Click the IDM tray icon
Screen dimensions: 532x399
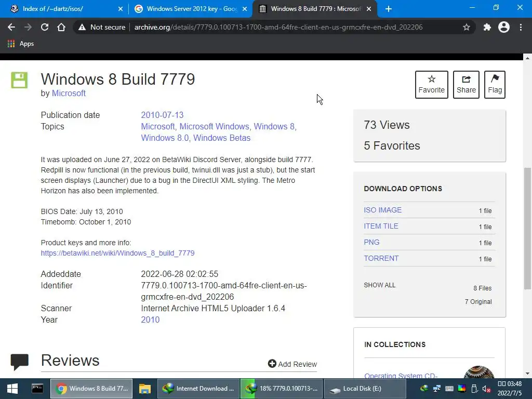coord(424,389)
